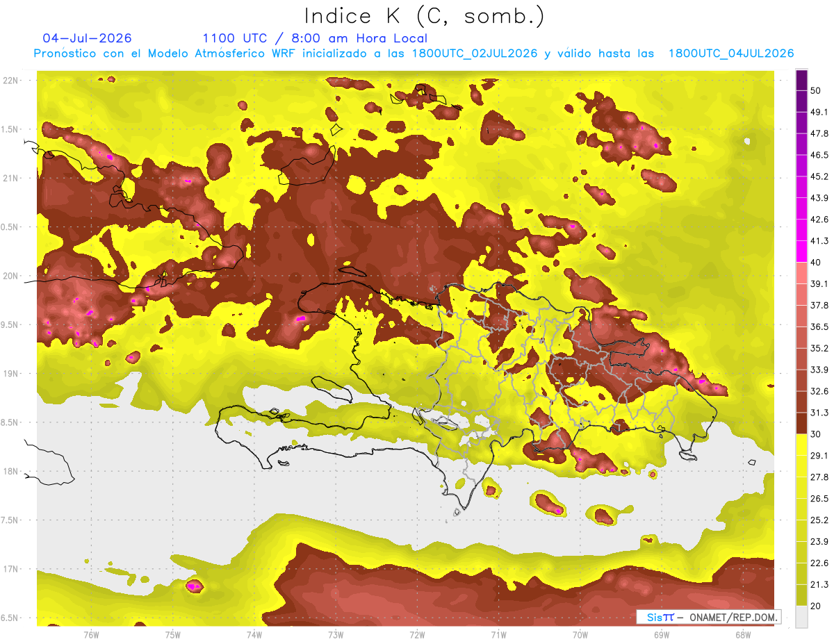Click '1100 UTC / 8:00 am Hora Local'

tap(315, 38)
